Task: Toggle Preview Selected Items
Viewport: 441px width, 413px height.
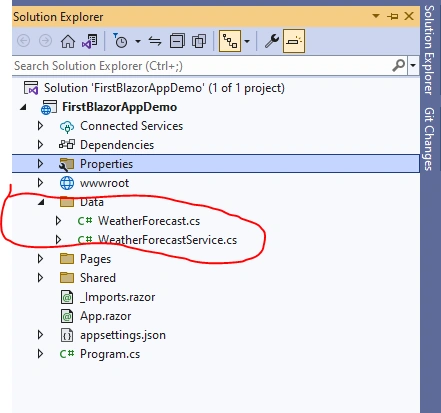Action: [x=294, y=41]
